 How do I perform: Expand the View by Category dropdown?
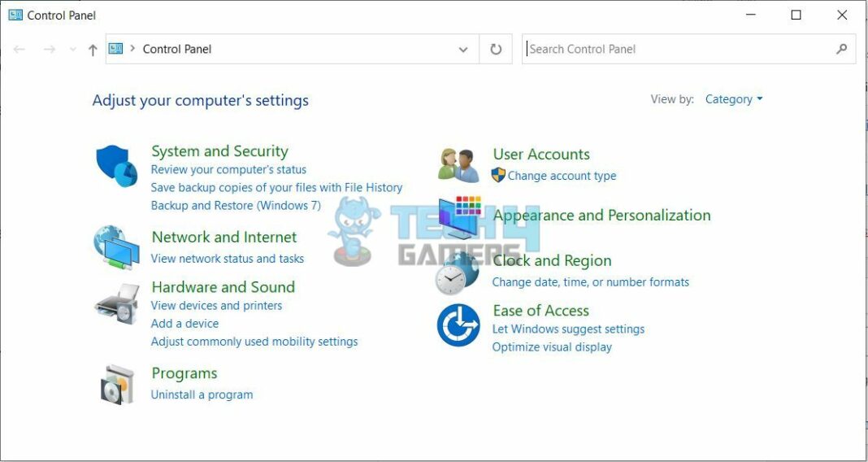[x=734, y=99]
